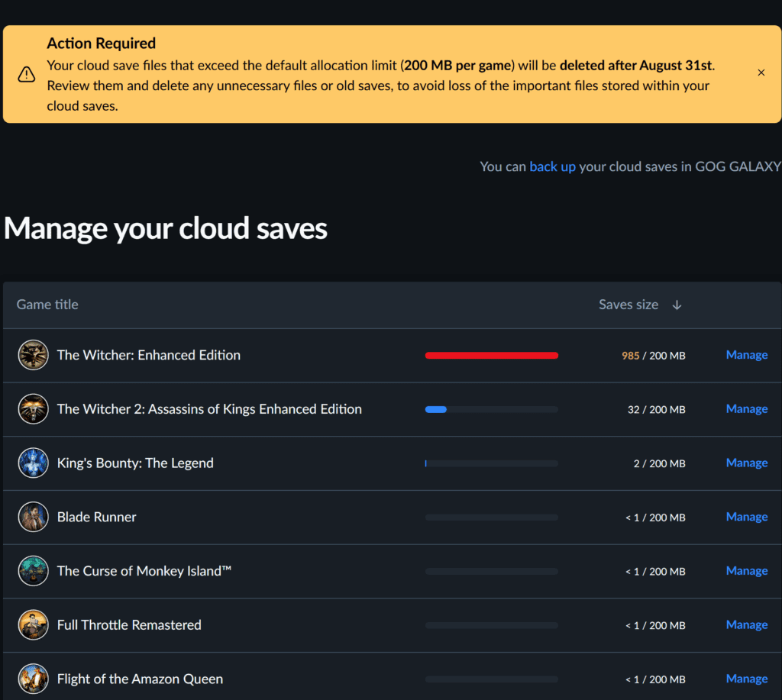Viewport: 782px width, 700px height.
Task: Click Full Throttle Remastered storage bar
Action: [491, 625]
